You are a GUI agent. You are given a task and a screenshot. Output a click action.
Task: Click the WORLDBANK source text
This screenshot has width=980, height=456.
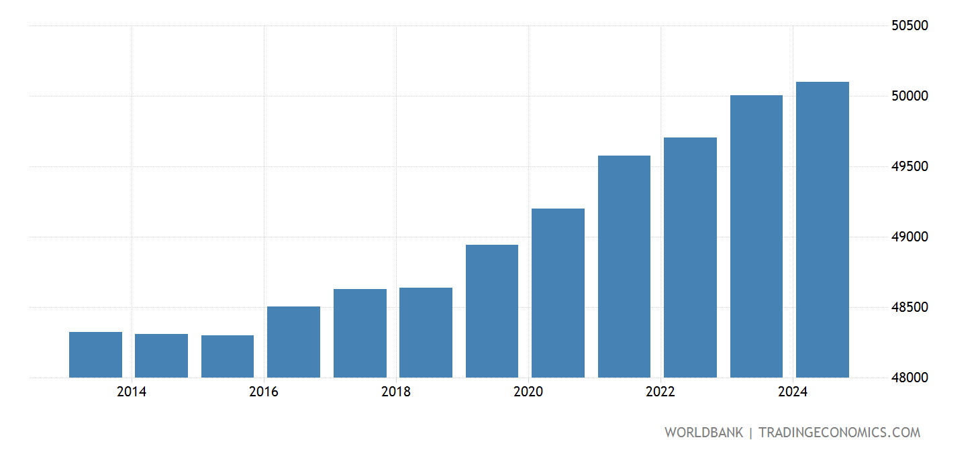click(703, 433)
